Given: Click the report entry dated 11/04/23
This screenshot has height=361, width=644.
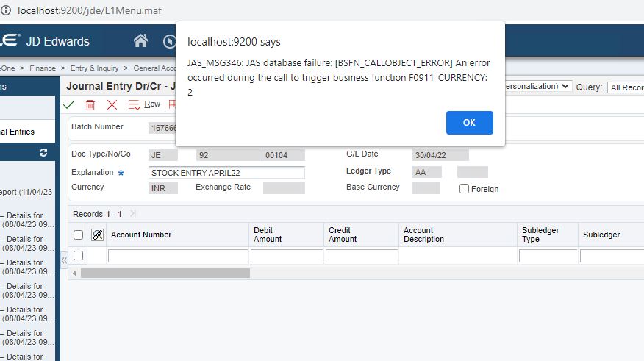Looking at the screenshot, I should point(26,192).
